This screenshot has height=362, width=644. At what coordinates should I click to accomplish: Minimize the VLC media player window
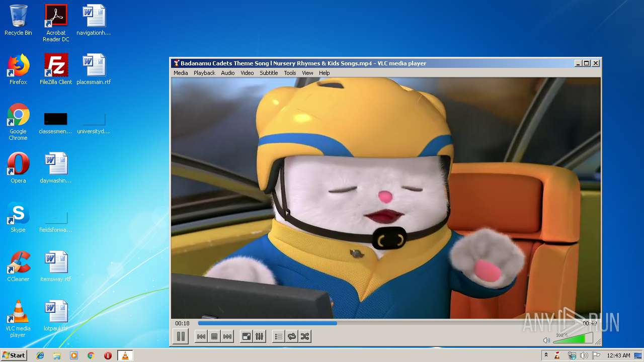coord(579,63)
